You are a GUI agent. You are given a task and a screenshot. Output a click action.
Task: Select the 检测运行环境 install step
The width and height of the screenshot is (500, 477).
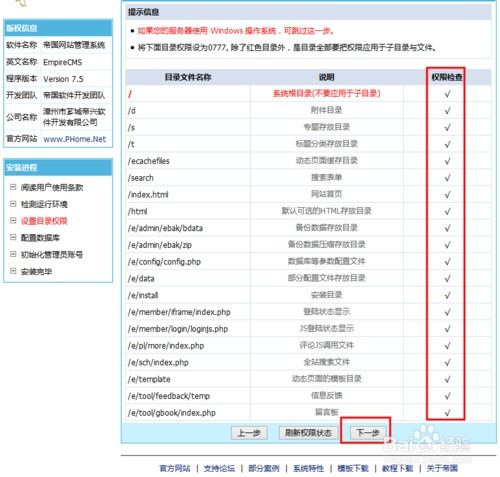point(44,204)
